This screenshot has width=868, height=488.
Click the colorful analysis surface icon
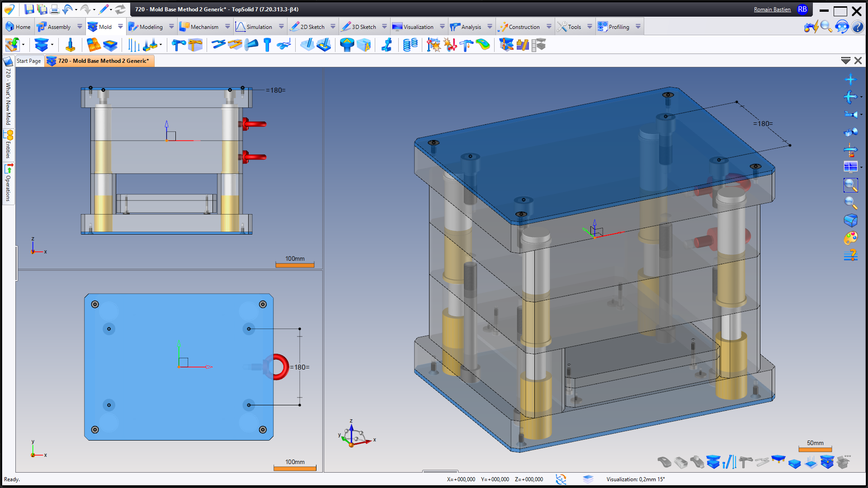pyautogui.click(x=483, y=45)
